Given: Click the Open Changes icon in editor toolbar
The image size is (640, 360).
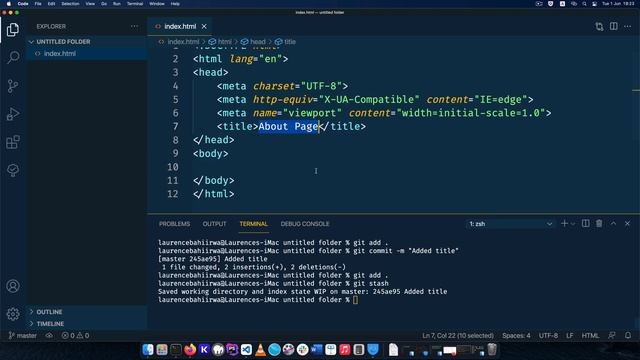Looking at the screenshot, I should click(599, 27).
